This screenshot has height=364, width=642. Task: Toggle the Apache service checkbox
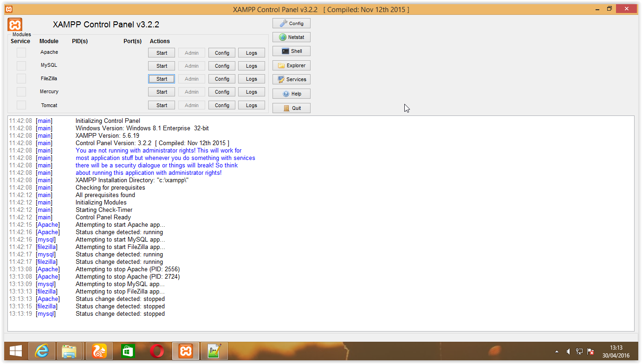21,52
